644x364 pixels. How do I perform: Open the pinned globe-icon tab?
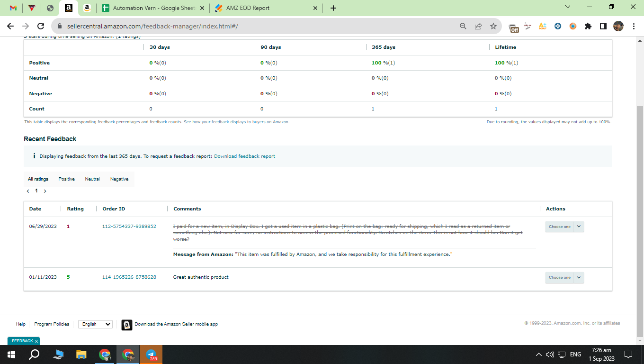(x=50, y=8)
